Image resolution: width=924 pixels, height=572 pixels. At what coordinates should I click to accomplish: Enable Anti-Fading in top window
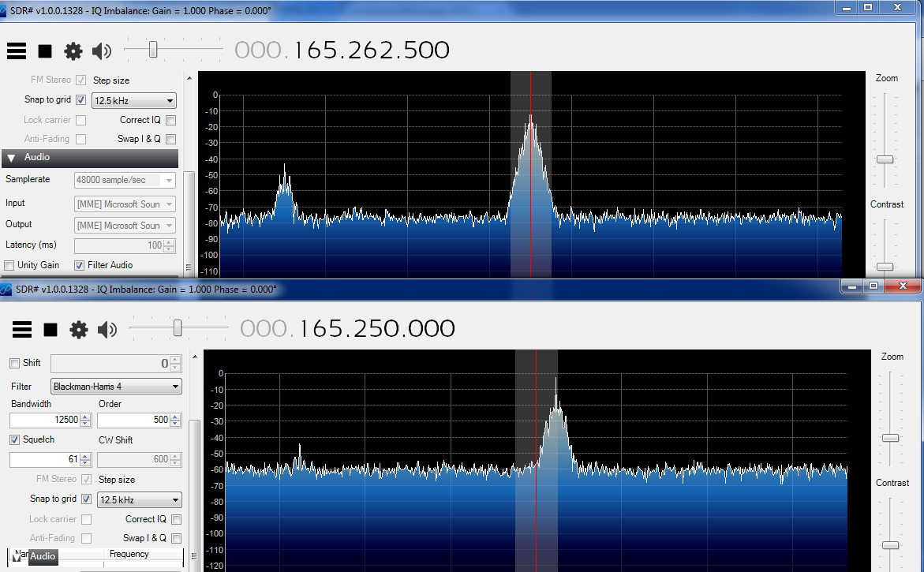[80, 139]
